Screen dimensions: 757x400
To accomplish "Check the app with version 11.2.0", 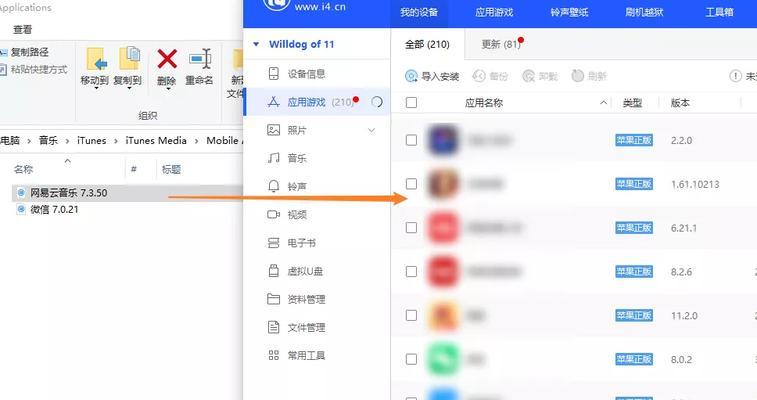I will tap(411, 316).
